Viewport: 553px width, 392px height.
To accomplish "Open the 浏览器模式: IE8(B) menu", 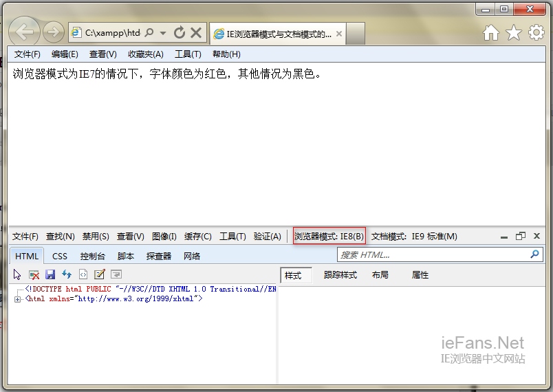I will (x=329, y=236).
